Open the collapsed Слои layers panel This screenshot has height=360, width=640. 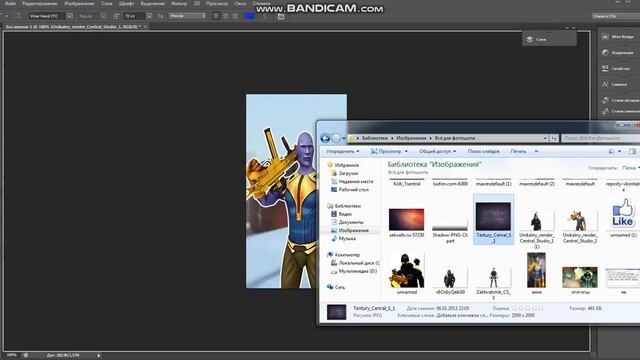click(x=549, y=39)
